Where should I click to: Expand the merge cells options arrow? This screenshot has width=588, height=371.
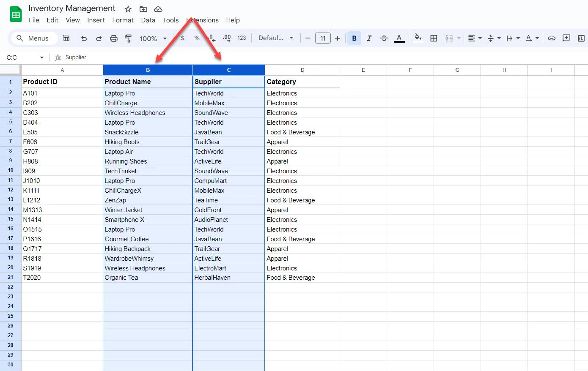[x=459, y=38]
